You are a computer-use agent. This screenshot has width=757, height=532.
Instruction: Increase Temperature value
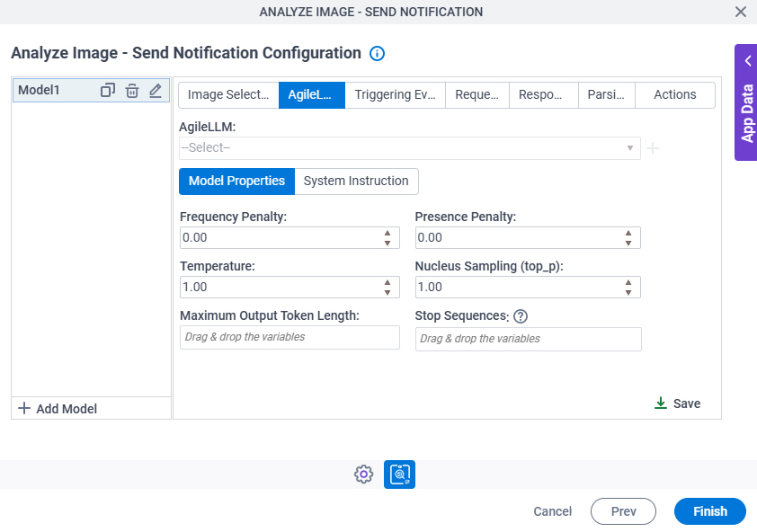(x=387, y=282)
